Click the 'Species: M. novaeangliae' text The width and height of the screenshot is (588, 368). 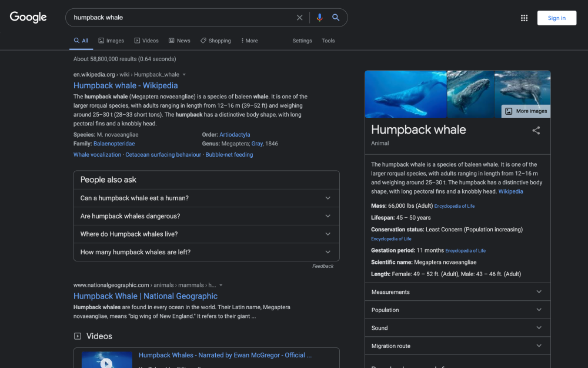pos(106,134)
